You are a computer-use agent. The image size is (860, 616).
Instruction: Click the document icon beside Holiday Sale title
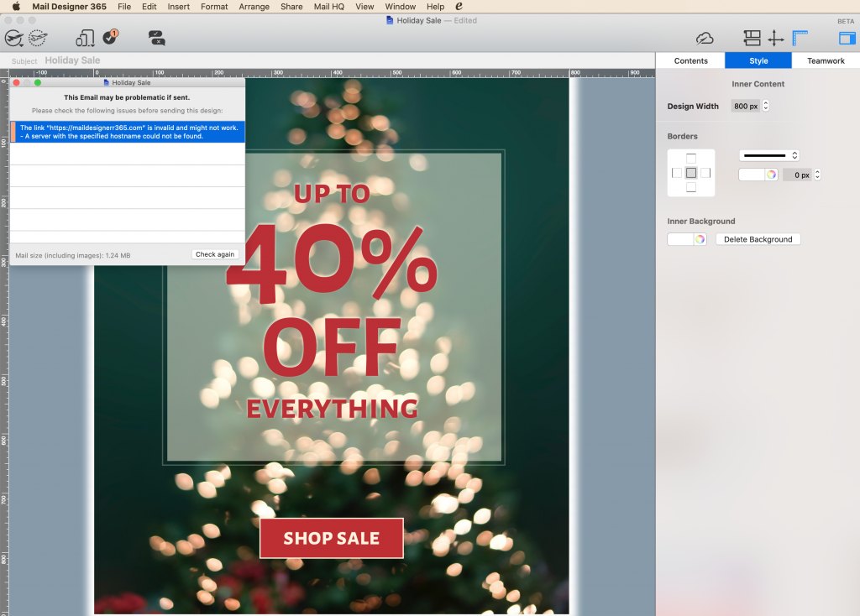point(390,20)
